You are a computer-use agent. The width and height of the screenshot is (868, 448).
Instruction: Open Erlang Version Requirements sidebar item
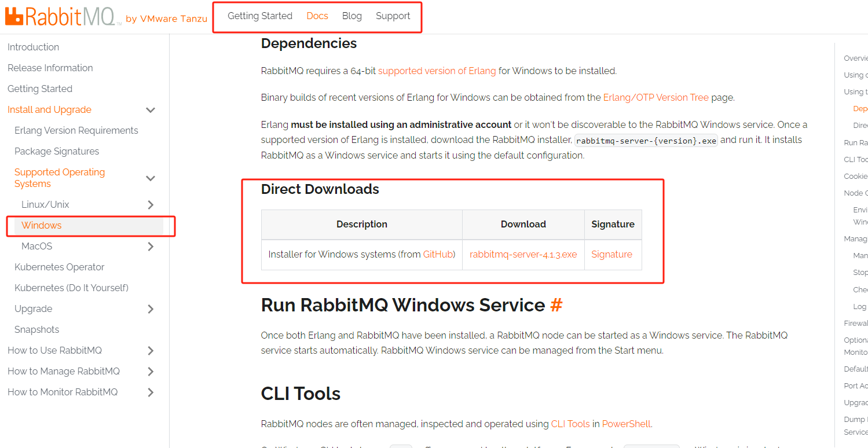click(76, 131)
